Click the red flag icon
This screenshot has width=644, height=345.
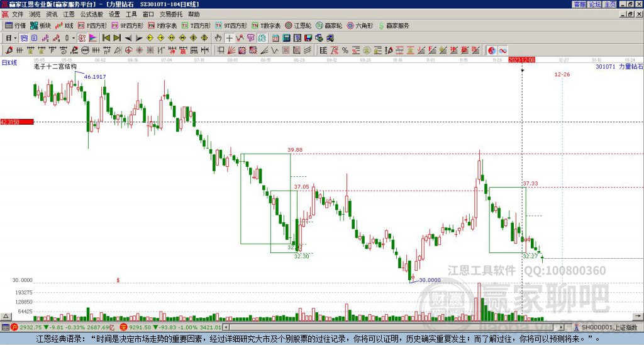pos(93,38)
